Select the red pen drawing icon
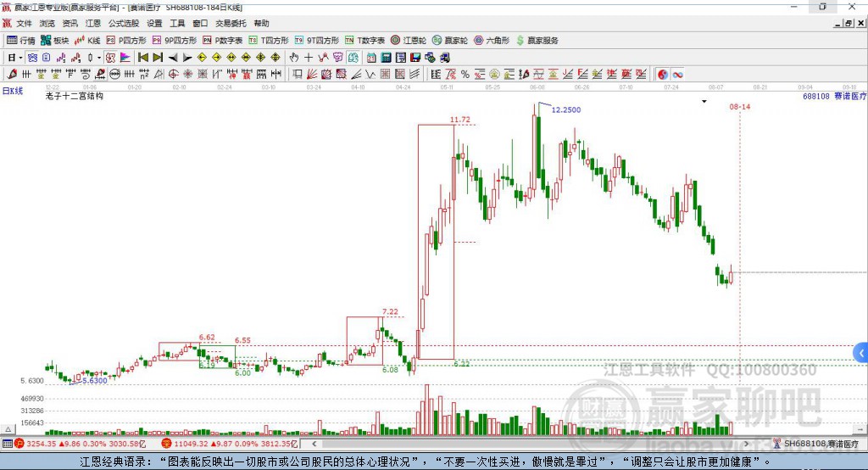Image resolution: width=868 pixels, height=470 pixels. point(12,75)
